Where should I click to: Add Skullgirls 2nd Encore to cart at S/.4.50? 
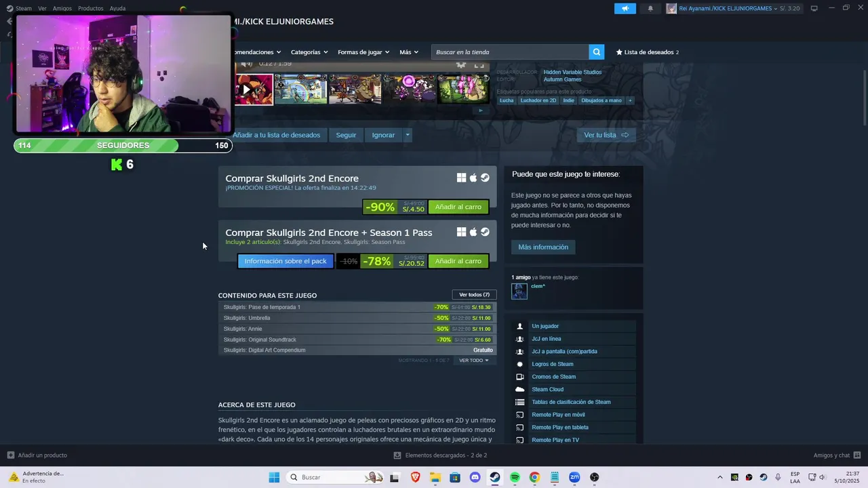[x=458, y=207]
